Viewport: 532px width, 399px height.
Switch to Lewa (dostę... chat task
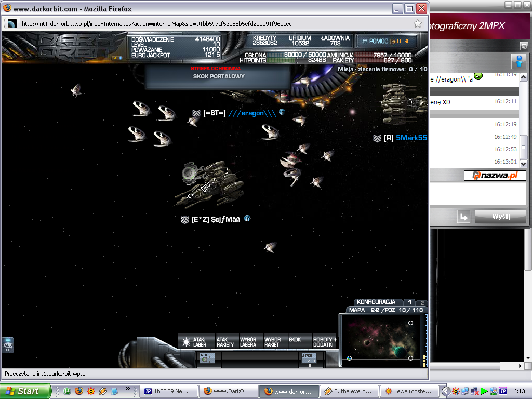409,391
